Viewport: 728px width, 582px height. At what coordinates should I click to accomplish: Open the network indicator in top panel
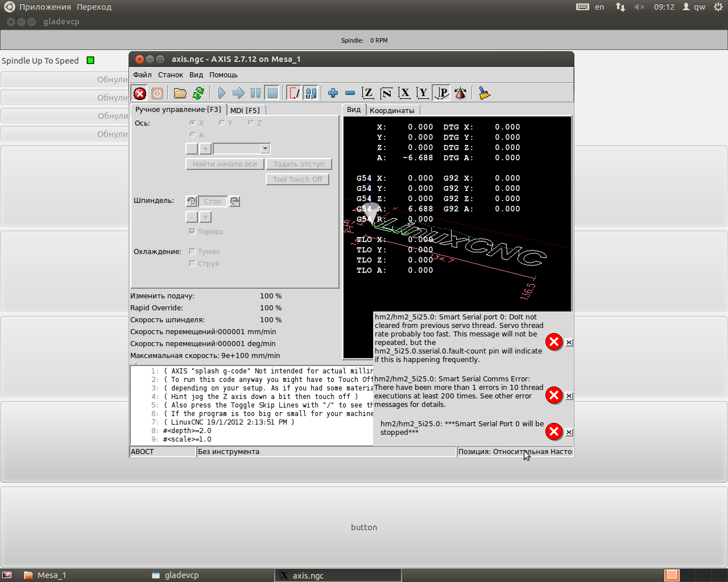point(621,7)
